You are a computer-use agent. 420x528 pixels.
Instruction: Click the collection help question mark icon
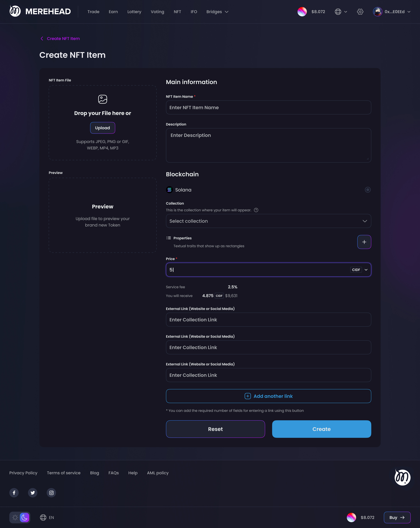click(256, 210)
